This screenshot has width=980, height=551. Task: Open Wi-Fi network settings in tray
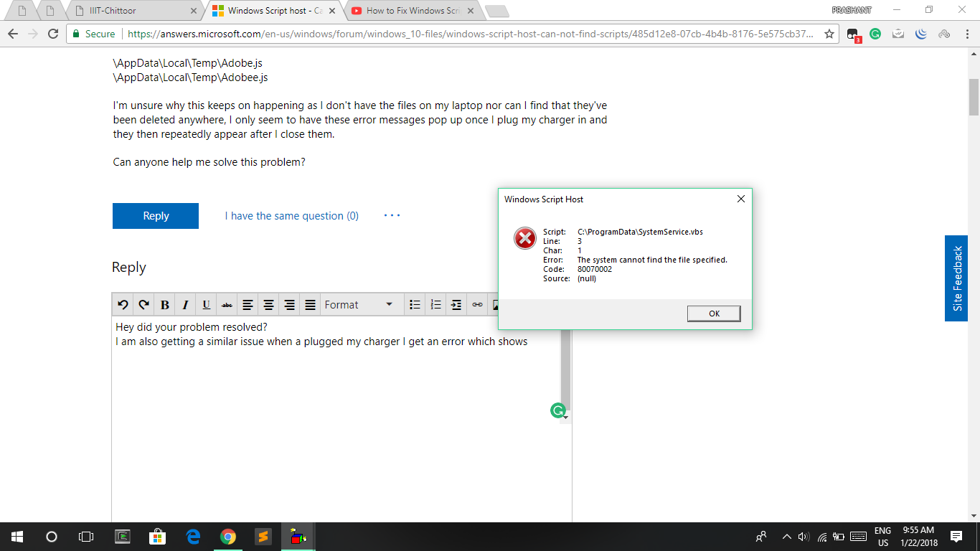pyautogui.click(x=821, y=537)
